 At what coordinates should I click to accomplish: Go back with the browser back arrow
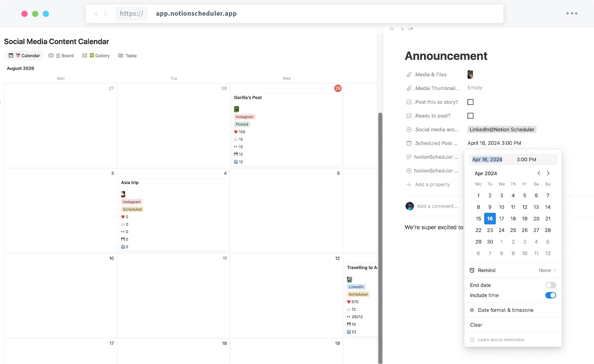[x=96, y=14]
